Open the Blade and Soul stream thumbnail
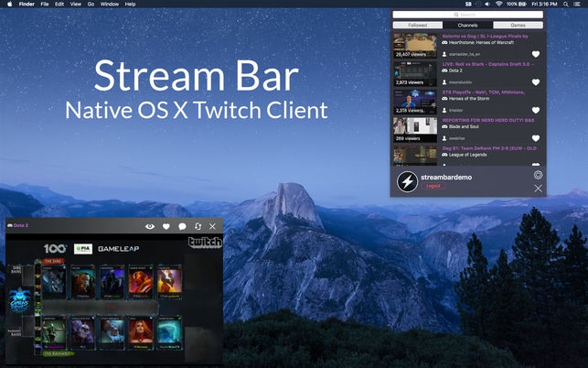Image resolution: width=588 pixels, height=368 pixels. (x=415, y=130)
